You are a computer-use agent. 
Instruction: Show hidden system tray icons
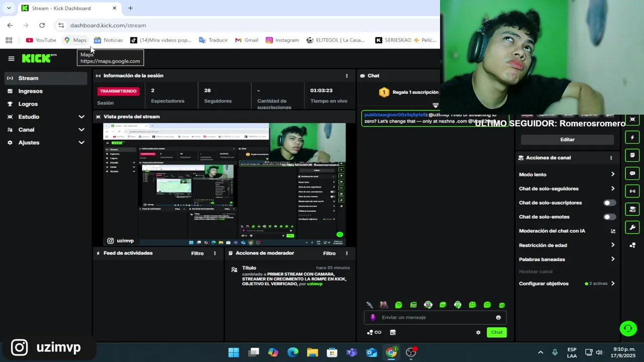pos(541,352)
